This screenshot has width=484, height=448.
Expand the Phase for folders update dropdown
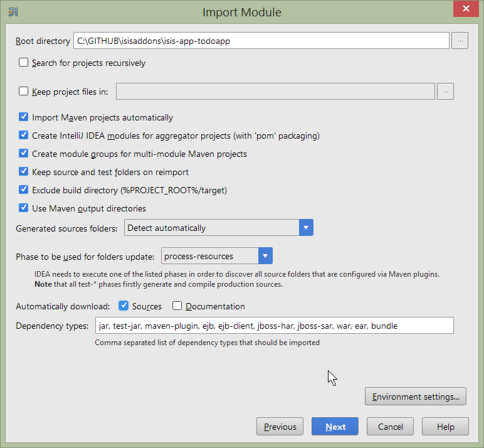click(x=265, y=256)
